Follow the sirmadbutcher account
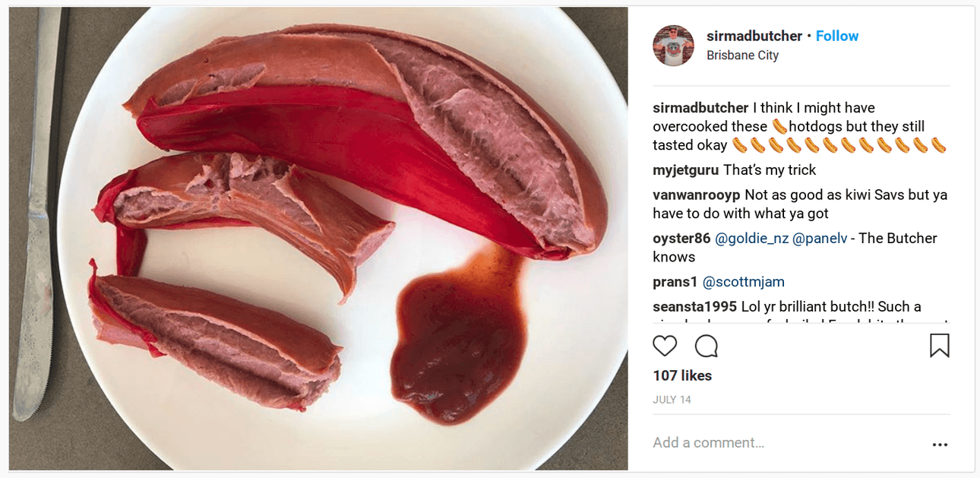The image size is (980, 478). [837, 36]
